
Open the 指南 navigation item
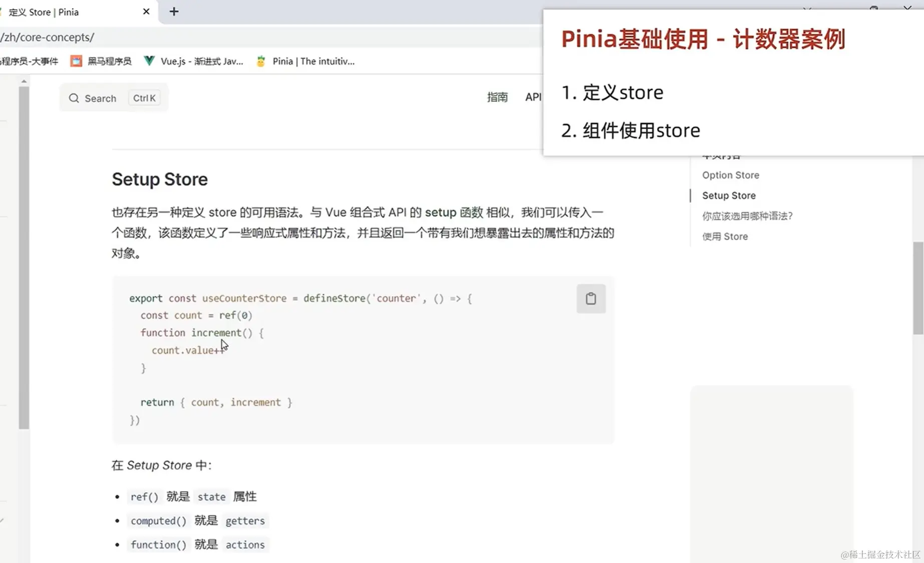pos(497,97)
